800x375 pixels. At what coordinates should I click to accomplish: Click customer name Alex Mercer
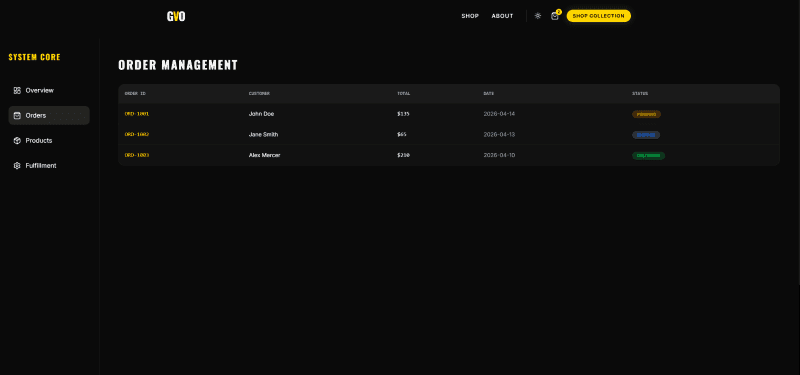pyautogui.click(x=264, y=155)
